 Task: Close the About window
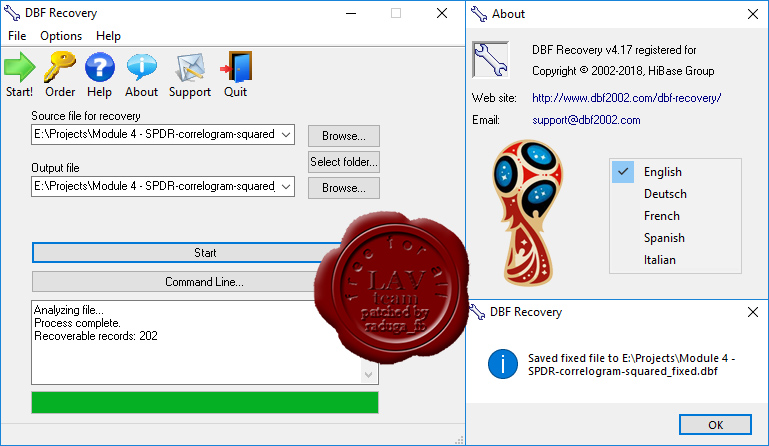coord(753,14)
